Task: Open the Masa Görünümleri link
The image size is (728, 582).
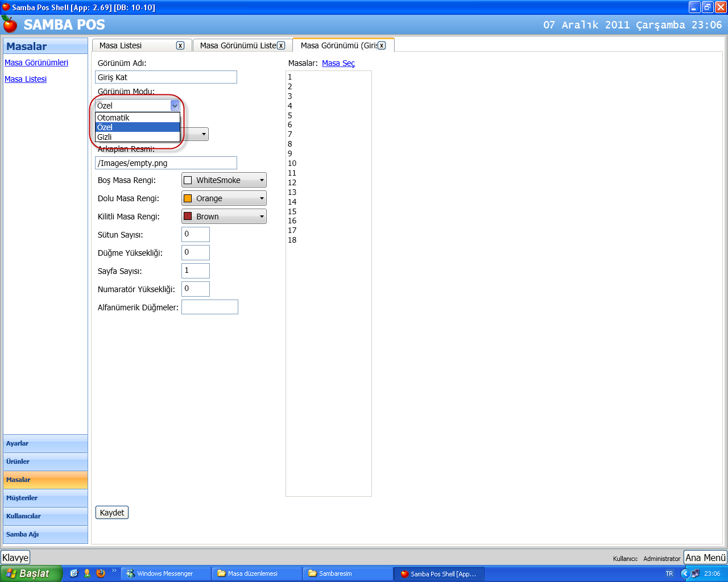Action: (36, 63)
